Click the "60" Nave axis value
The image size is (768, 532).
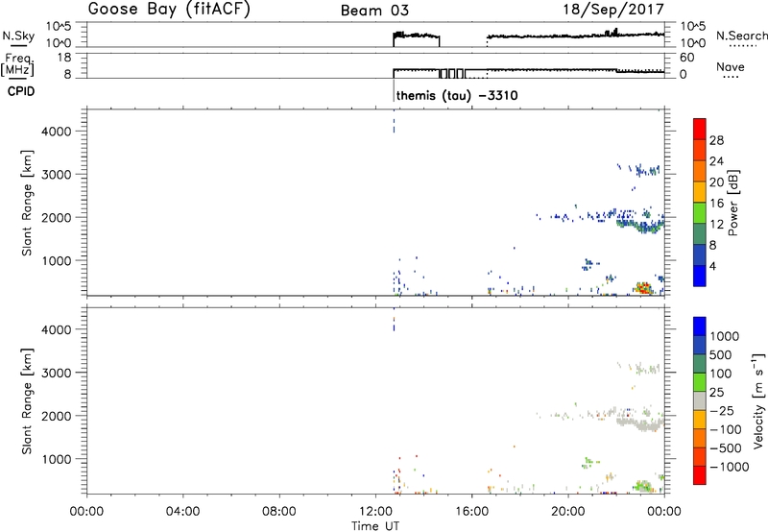click(x=686, y=58)
